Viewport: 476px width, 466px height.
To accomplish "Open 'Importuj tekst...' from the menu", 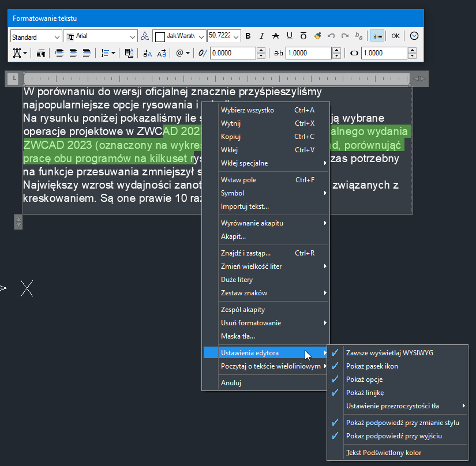I will (266, 206).
